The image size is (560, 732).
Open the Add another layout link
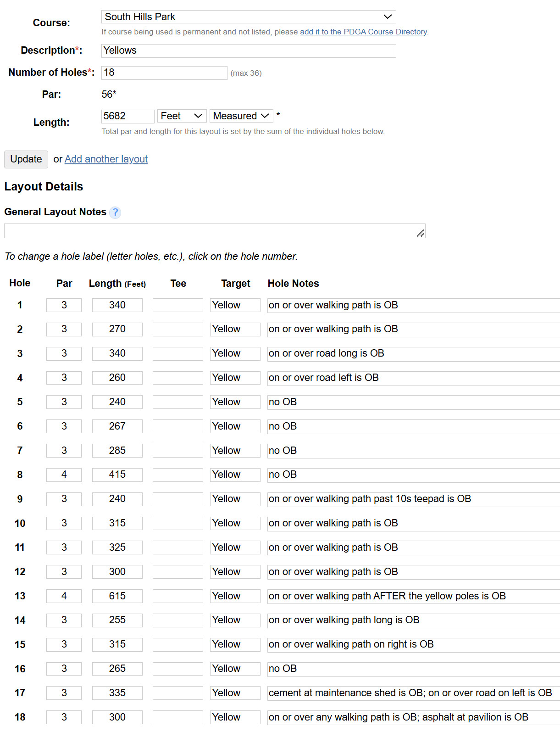[106, 159]
